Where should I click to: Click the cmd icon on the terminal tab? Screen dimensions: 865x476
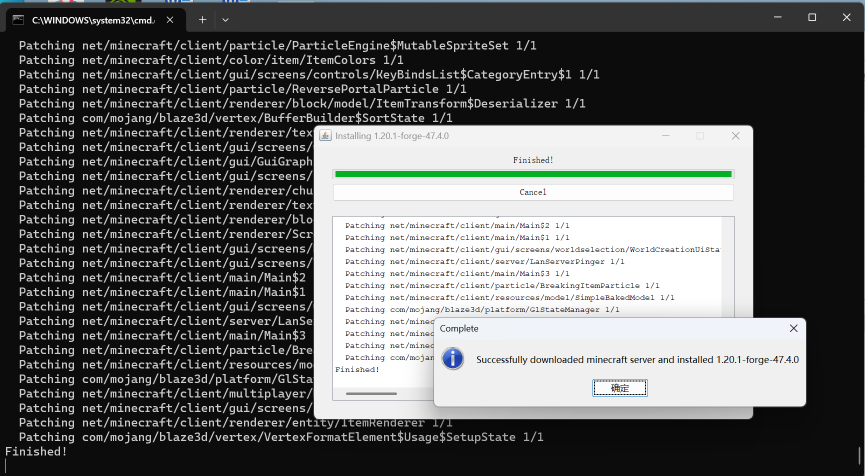18,20
